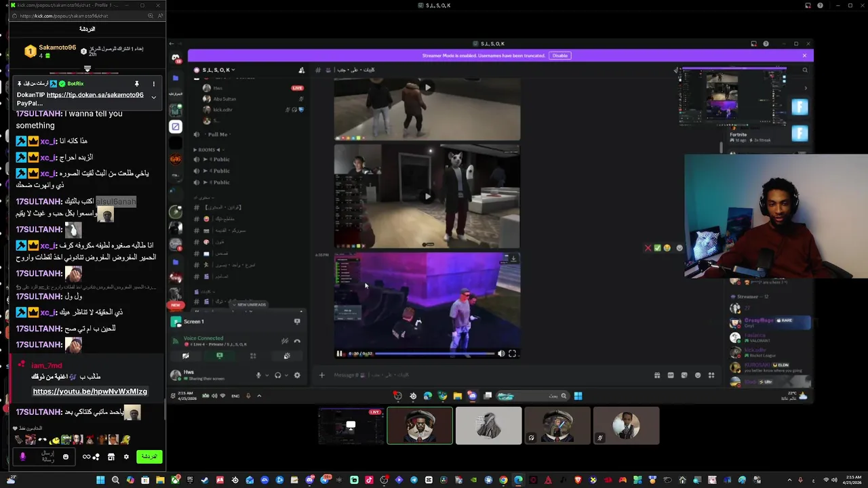868x488 pixels.
Task: Open the GIF picker in Discord message bar
Action: 671,375
